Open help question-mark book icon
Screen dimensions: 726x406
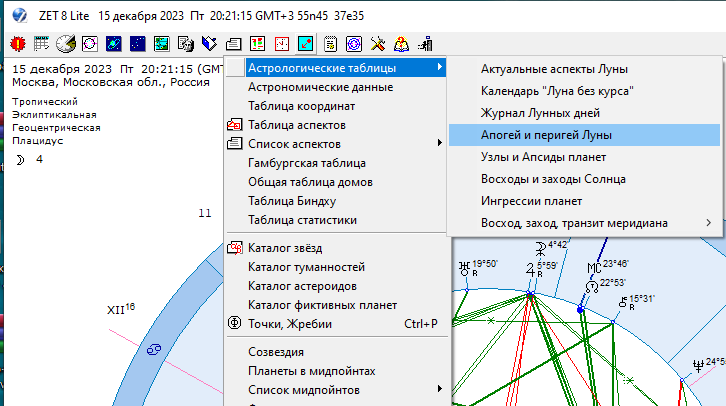point(401,44)
